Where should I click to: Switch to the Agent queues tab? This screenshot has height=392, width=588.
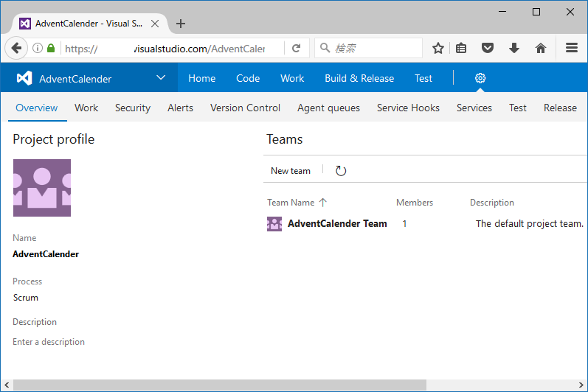point(328,108)
